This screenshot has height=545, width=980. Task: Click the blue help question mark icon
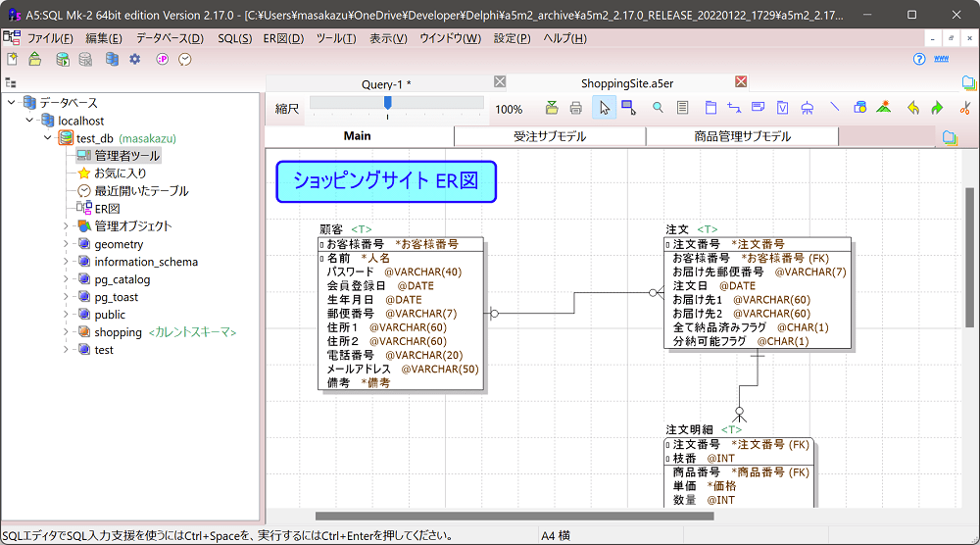pos(919,59)
